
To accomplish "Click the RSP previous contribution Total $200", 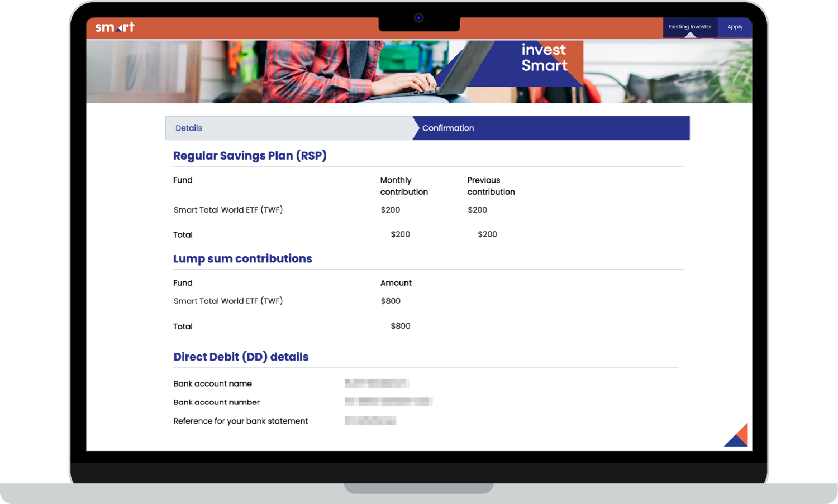I will (x=487, y=234).
